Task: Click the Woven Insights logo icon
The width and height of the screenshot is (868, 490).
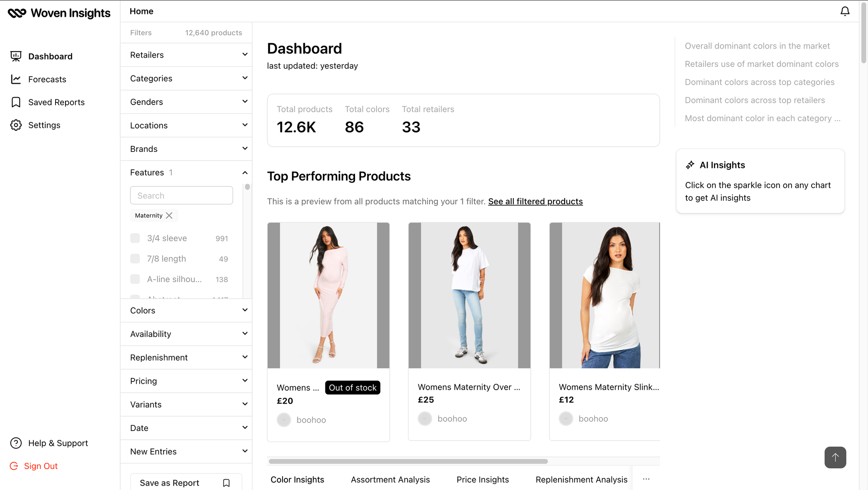Action: point(16,11)
